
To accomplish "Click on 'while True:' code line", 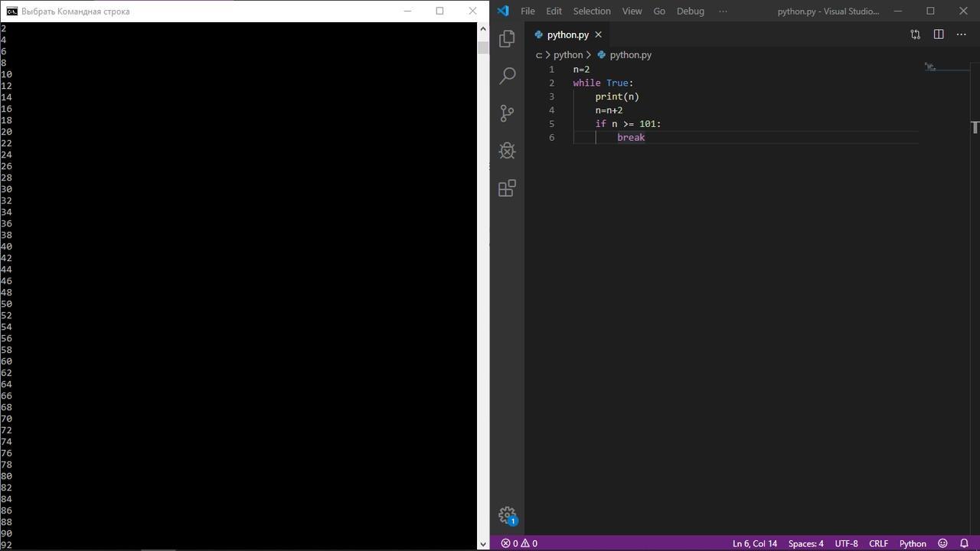I will [603, 83].
